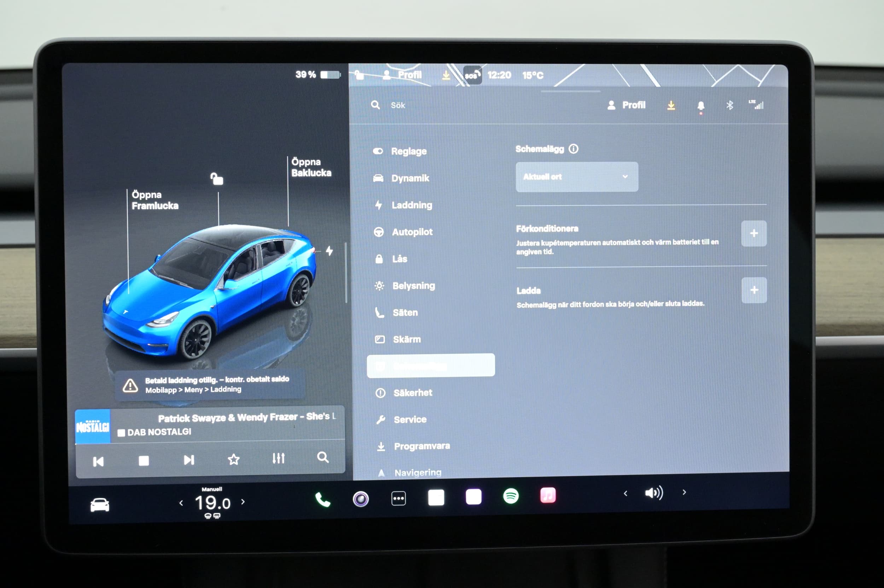Increase cabin temperature with right arrow
The height and width of the screenshot is (588, 884).
click(x=243, y=502)
